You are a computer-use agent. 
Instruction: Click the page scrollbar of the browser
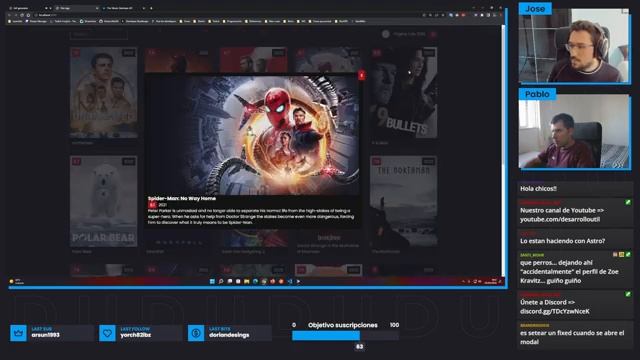503,151
